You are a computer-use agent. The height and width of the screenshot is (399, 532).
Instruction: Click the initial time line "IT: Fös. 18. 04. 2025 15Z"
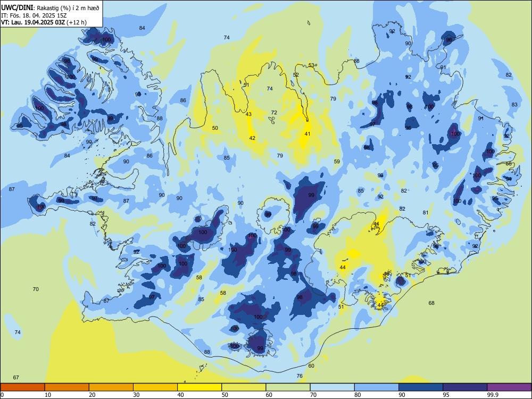(x=33, y=15)
